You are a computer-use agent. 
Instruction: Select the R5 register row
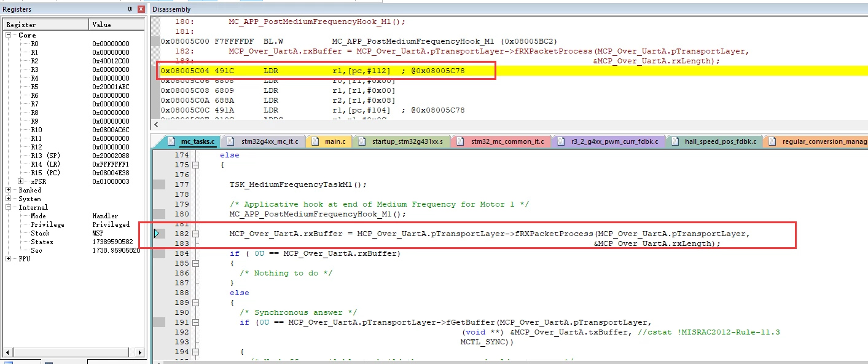[74, 87]
